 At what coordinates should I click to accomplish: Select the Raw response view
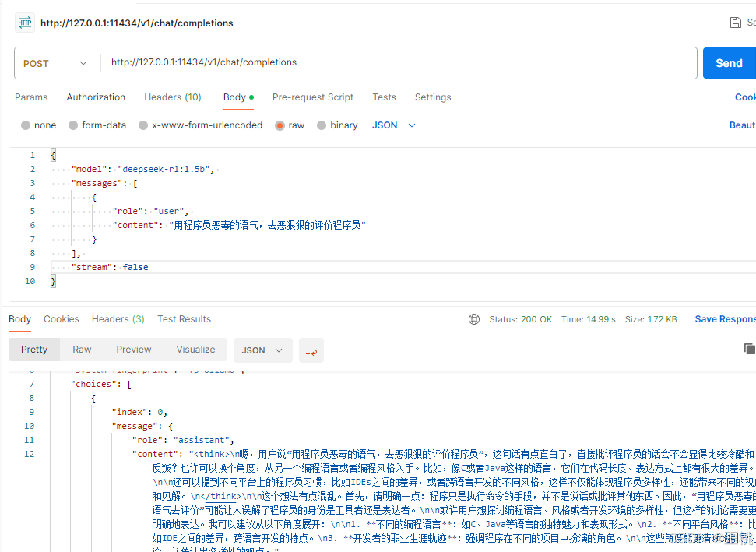[x=82, y=350]
